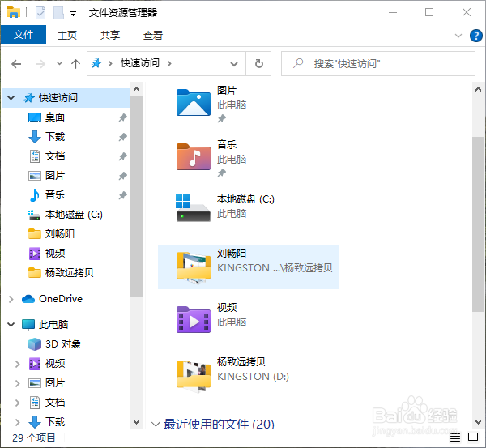486x448 pixels.
Task: Open 3D 对象 under 此电脑
Action: 63,344
